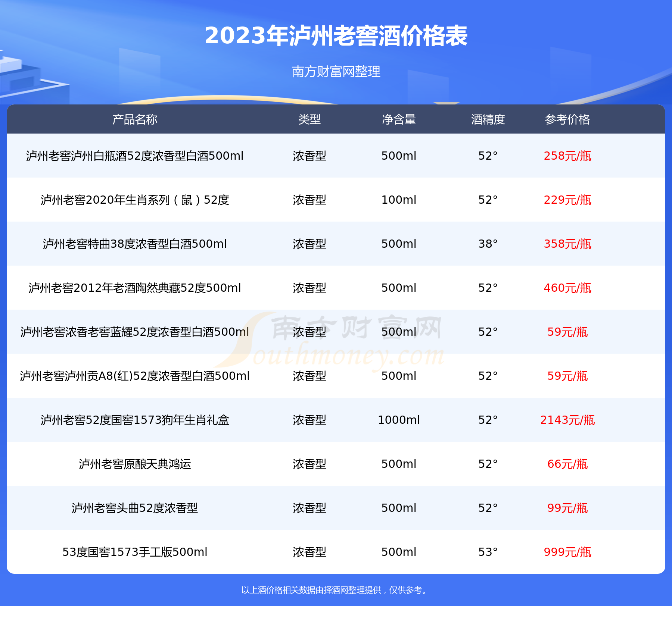
Task: Click the 59元/瓶 price in 泸州贡A8 row
Action: [567, 376]
